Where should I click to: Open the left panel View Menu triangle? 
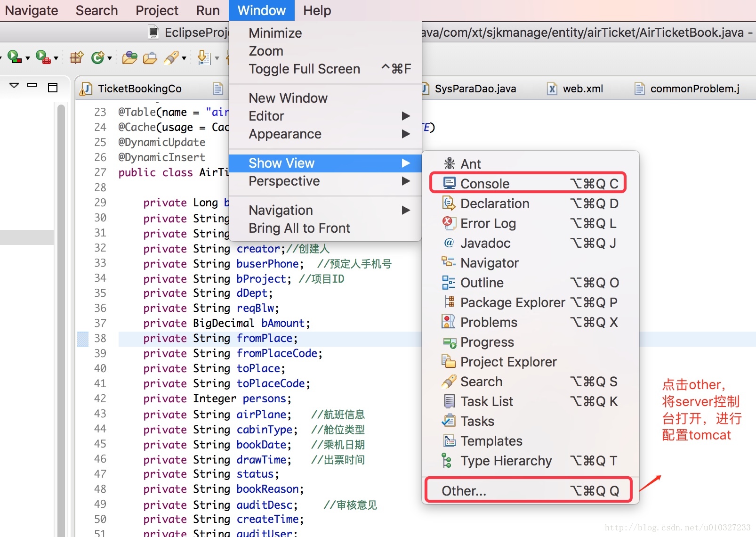(x=14, y=85)
